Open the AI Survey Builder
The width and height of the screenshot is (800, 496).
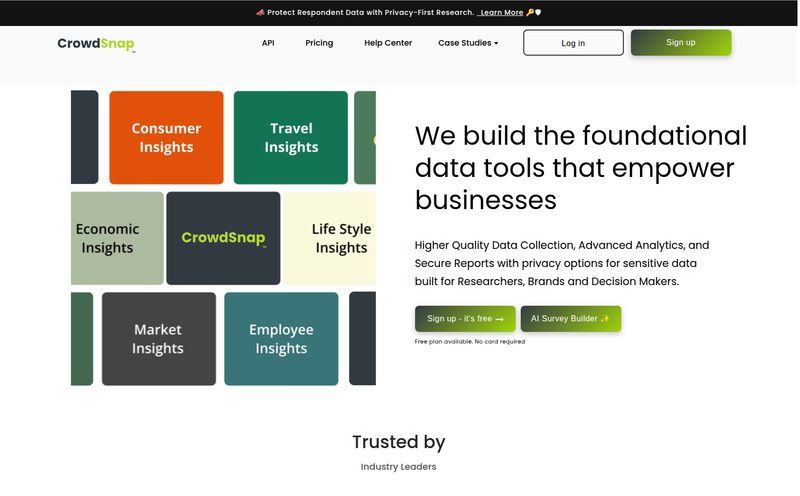(570, 319)
